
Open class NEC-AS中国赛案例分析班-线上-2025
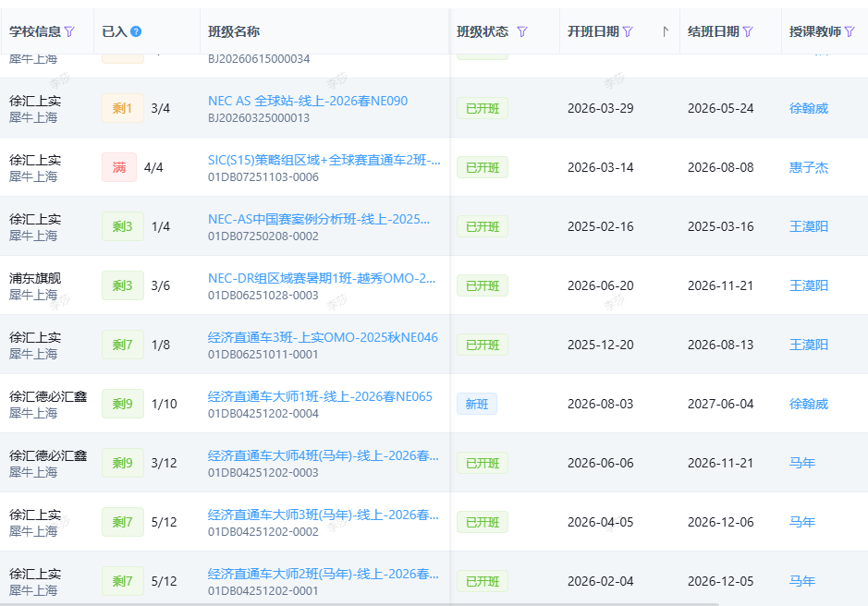(319, 219)
